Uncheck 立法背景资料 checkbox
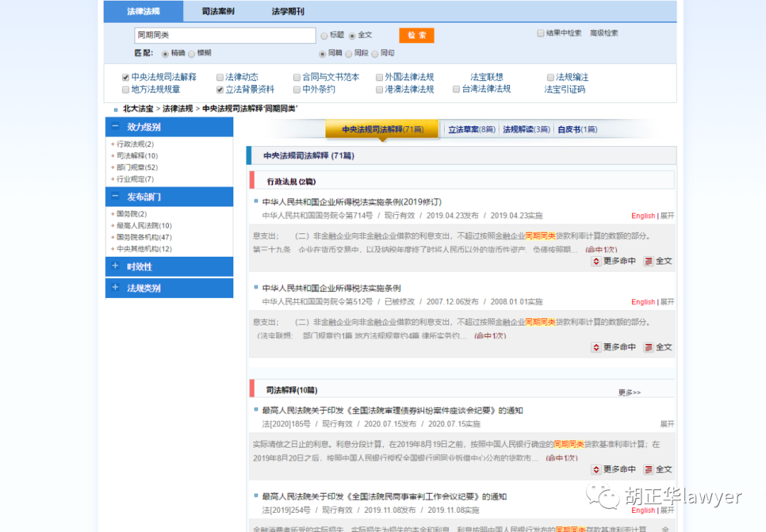 pyautogui.click(x=220, y=89)
